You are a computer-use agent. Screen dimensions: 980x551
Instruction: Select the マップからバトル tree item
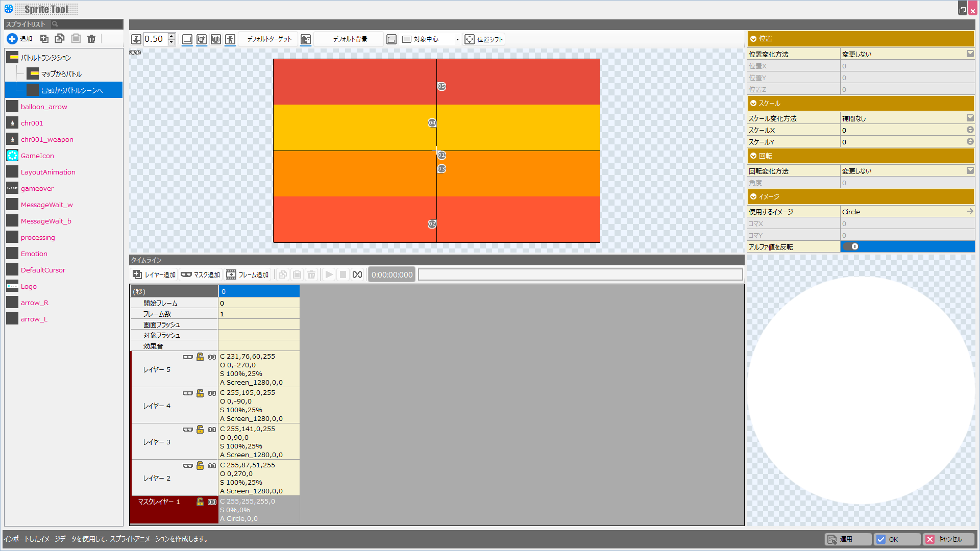click(61, 74)
